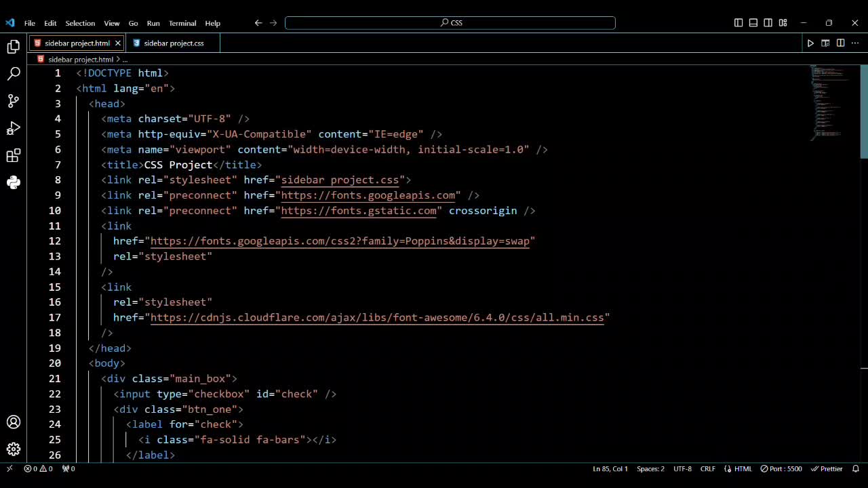Open the Go menu

(133, 23)
